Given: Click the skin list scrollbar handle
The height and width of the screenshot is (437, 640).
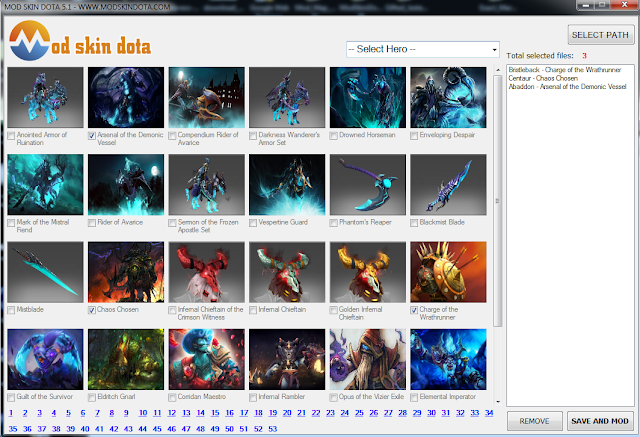Looking at the screenshot, I should click(498, 201).
